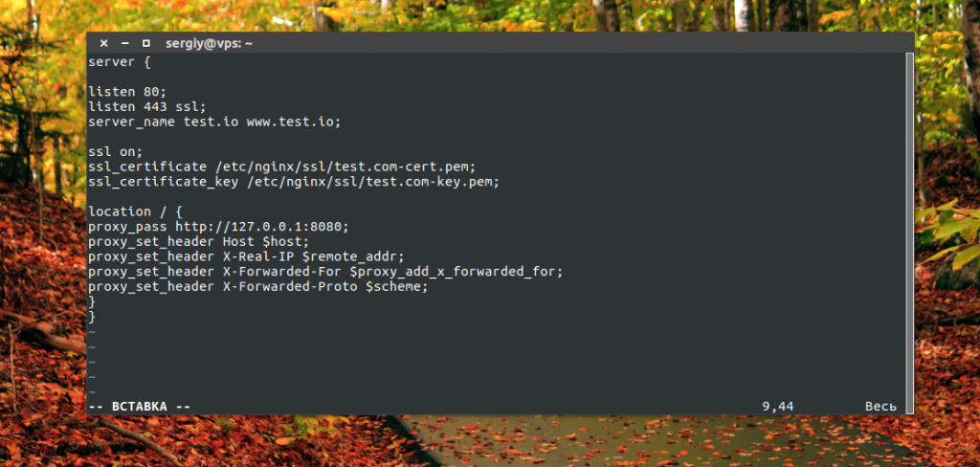Minimize the terminal window
Screen dimensions: 980x467
(124, 43)
